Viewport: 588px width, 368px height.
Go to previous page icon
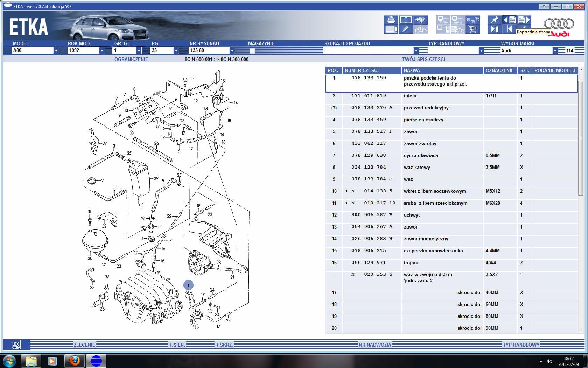509,20
